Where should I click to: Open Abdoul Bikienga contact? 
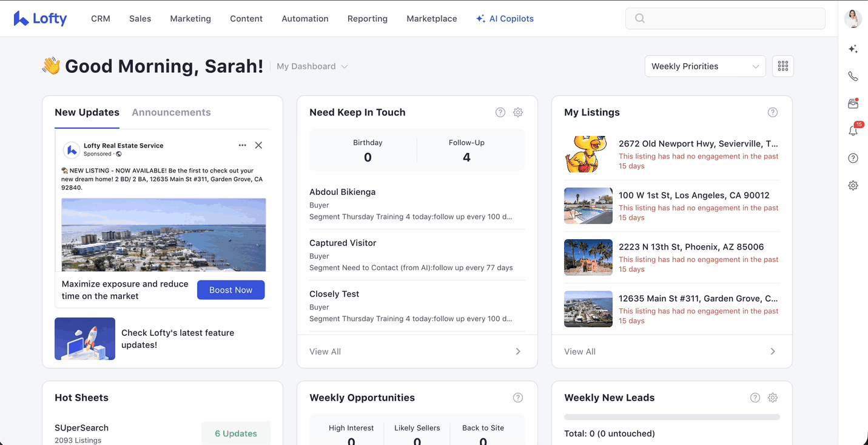pos(342,192)
